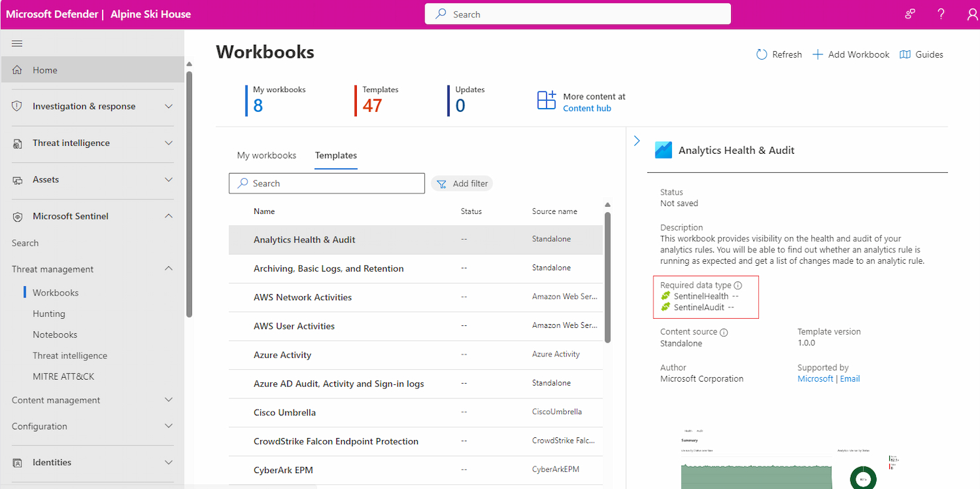Image resolution: width=980 pixels, height=489 pixels.
Task: Open your account profile icon
Action: tap(971, 13)
